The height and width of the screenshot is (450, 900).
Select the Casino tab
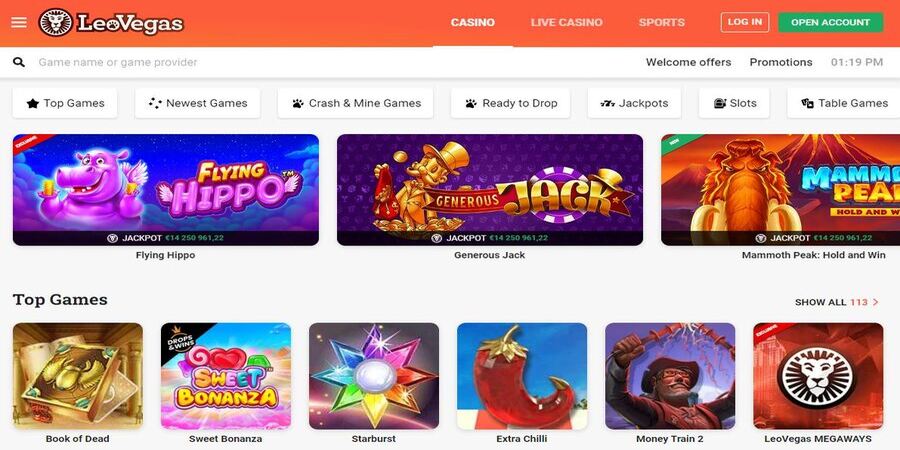click(472, 22)
